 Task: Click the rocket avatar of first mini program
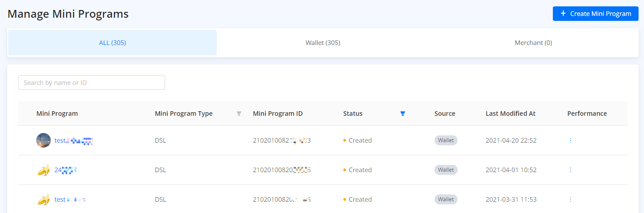coord(44,140)
